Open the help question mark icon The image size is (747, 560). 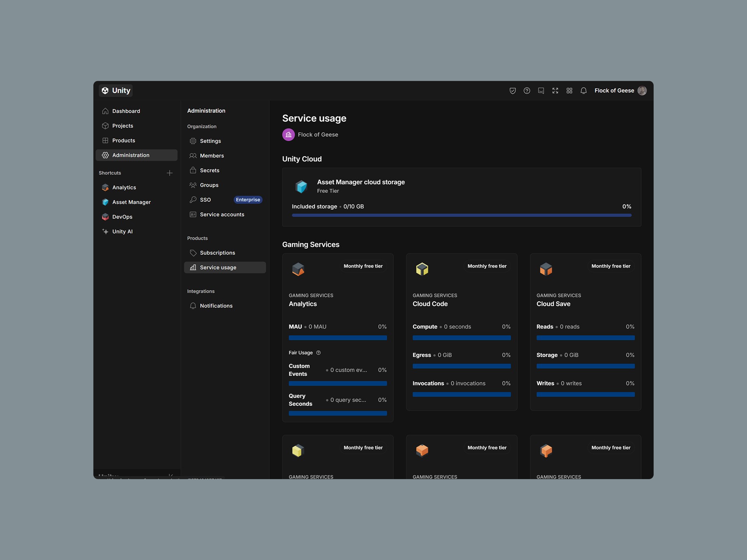(x=527, y=91)
